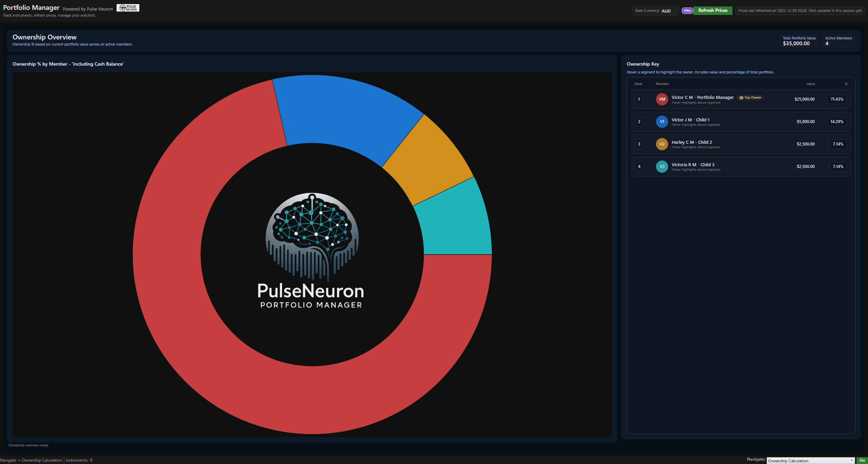868x464 pixels.
Task: Click the VM avatar for Victor C M
Action: click(662, 99)
